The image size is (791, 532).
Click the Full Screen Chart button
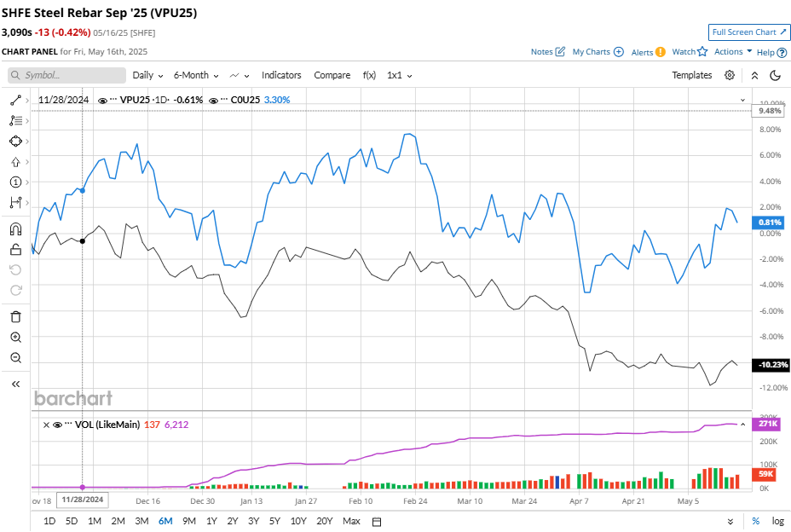click(x=749, y=32)
